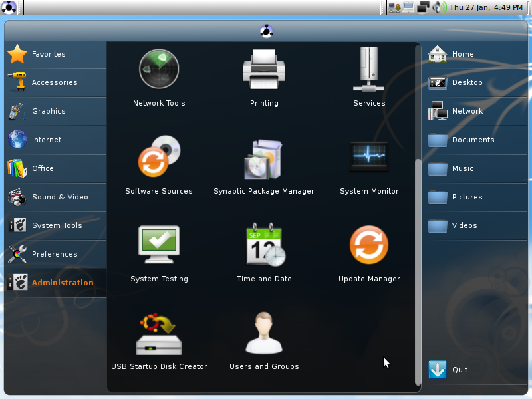Viewport: 532px width, 399px height.
Task: Launch Software Sources
Action: pyautogui.click(x=159, y=157)
